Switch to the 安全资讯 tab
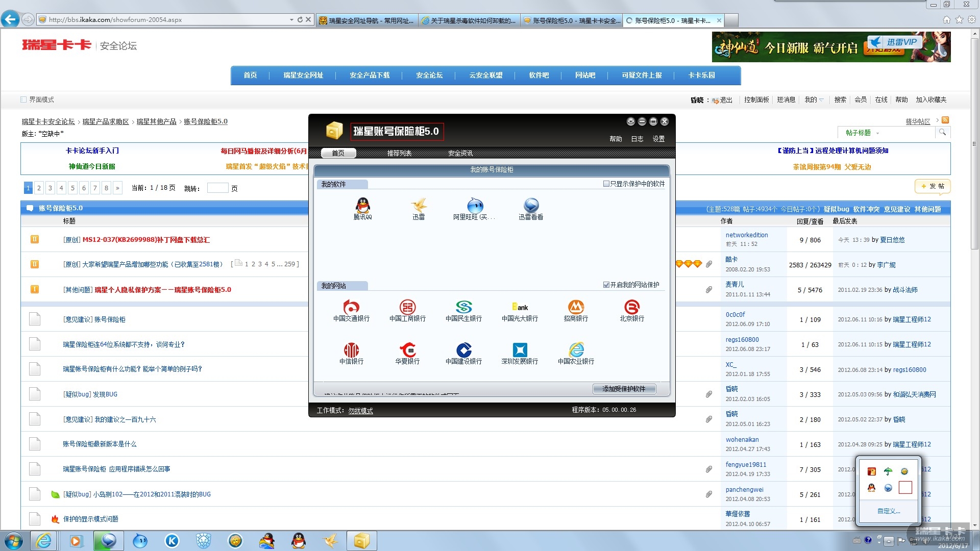980x551 pixels. [x=460, y=153]
